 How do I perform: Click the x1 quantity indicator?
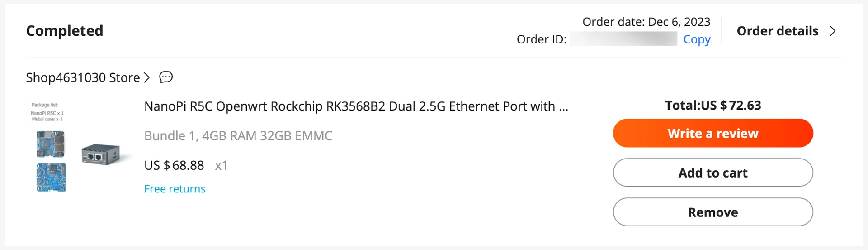[221, 166]
